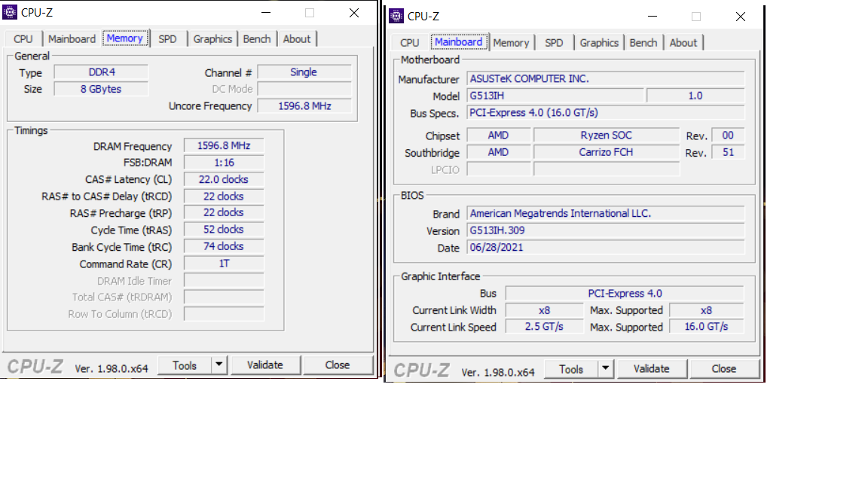Viewport: 868px width, 488px height.
Task: Click Validate button in right window
Action: point(652,369)
